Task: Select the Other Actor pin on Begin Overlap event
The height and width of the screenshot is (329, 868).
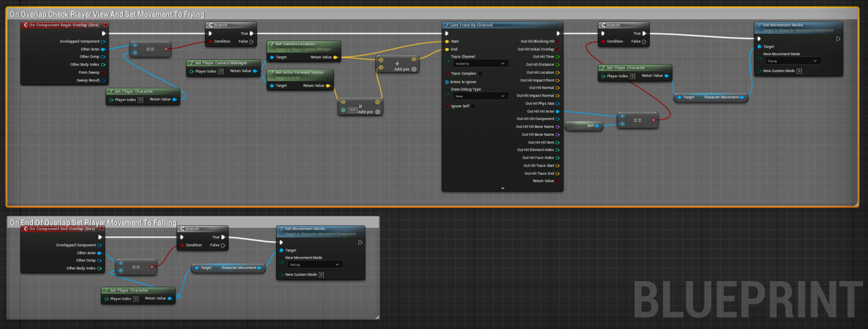Action: click(103, 49)
